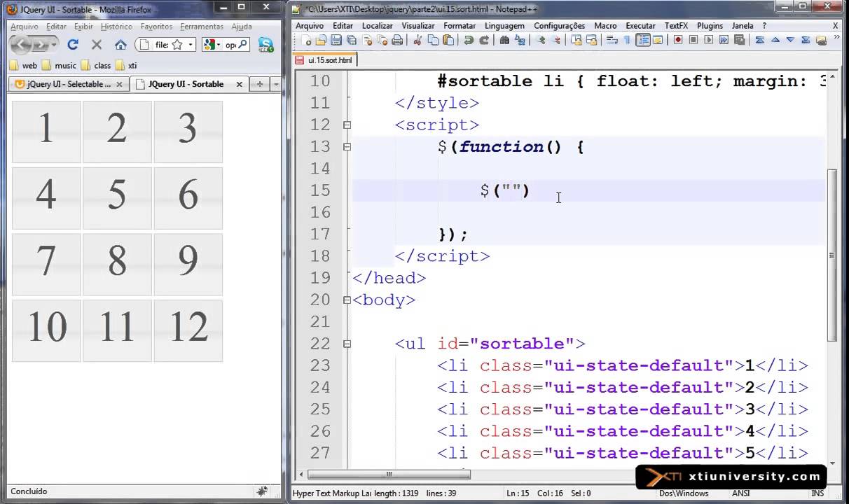This screenshot has width=849, height=504.
Task: Click the Run macro multiple times icon
Action: pyautogui.click(x=724, y=40)
